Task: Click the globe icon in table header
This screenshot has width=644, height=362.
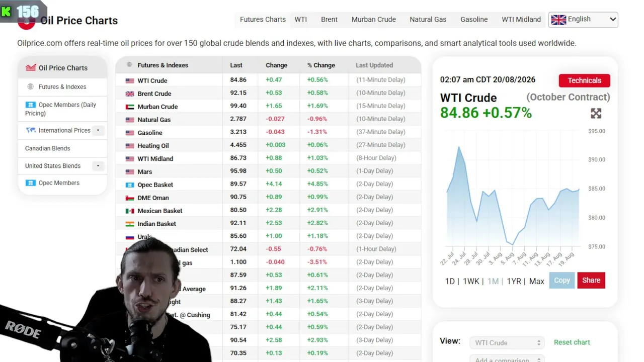Action: (129, 65)
